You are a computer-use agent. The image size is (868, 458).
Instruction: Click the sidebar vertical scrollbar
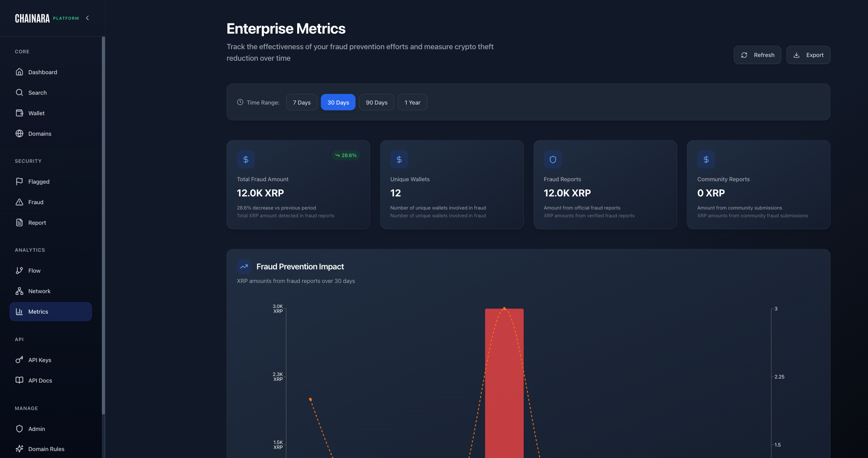point(103,226)
